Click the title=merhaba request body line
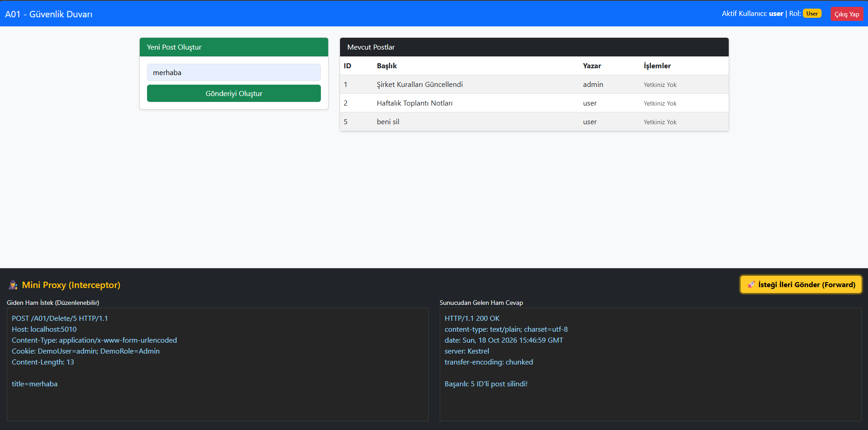Image resolution: width=868 pixels, height=430 pixels. pyautogui.click(x=35, y=384)
